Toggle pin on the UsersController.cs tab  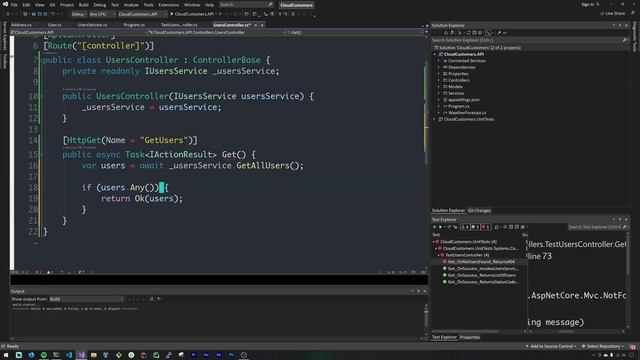[x=256, y=25]
